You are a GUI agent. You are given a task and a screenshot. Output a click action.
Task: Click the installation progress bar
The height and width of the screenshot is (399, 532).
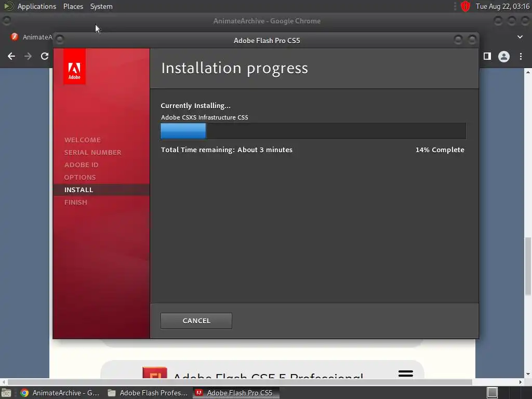click(313, 131)
